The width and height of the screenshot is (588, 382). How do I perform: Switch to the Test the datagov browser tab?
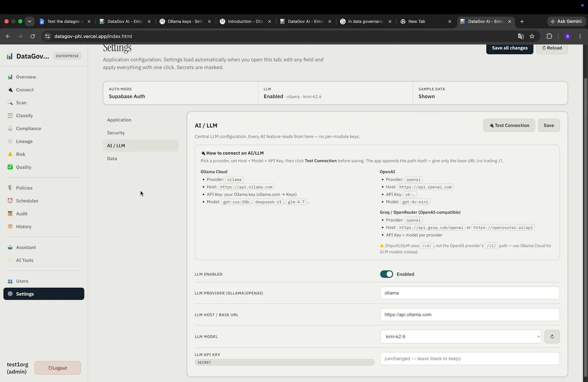click(x=65, y=21)
